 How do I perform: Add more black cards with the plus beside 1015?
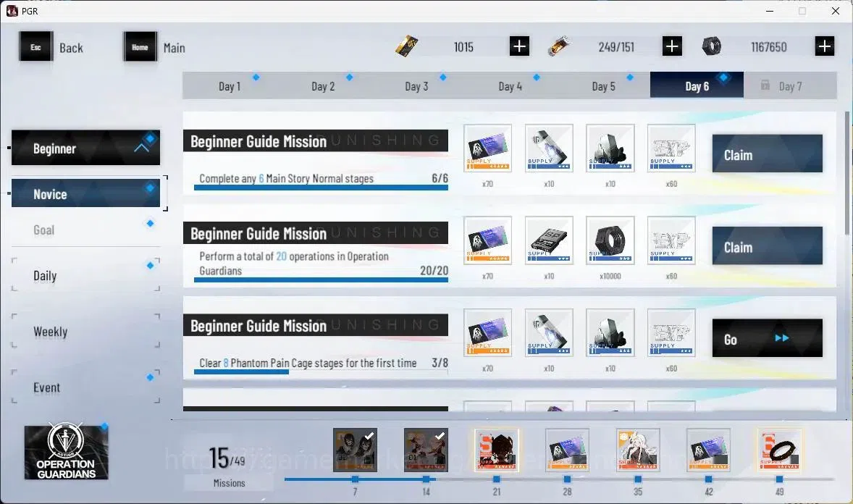(519, 46)
